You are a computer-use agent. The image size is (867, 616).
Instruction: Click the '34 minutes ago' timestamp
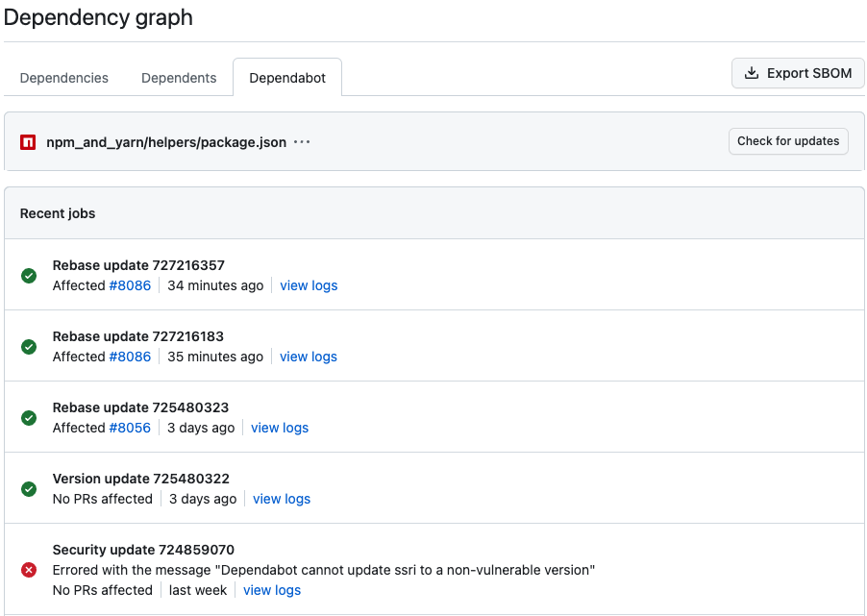[x=215, y=285]
